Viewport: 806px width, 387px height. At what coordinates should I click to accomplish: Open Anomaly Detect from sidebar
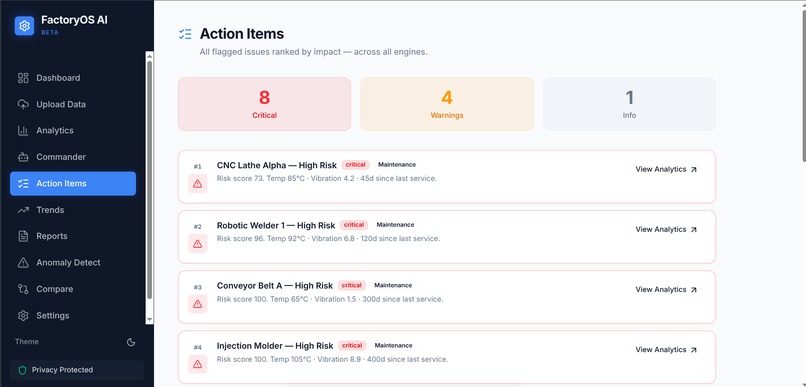click(x=73, y=263)
